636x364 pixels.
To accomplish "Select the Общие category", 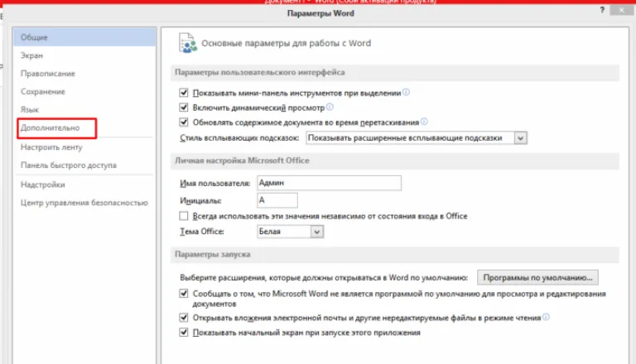I will pos(84,37).
